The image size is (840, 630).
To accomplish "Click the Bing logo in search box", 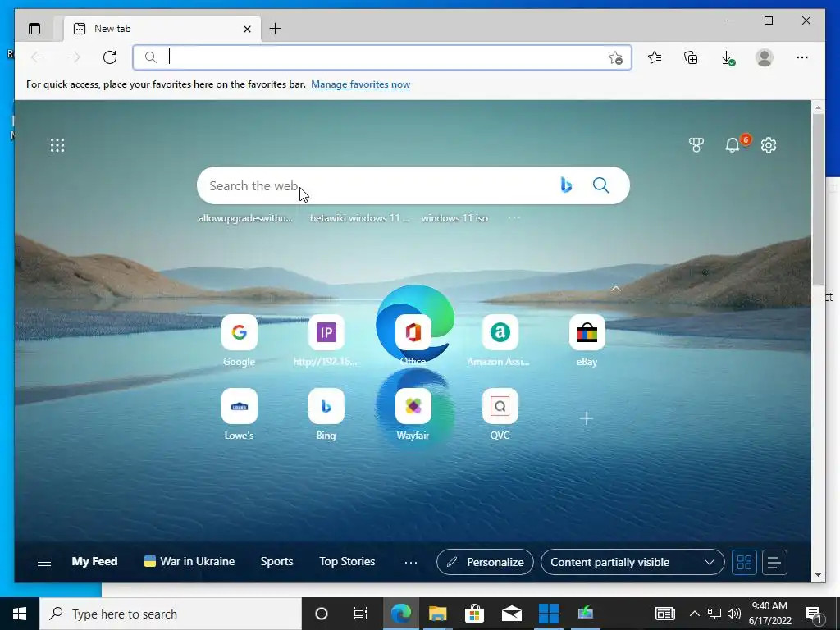I will click(566, 185).
